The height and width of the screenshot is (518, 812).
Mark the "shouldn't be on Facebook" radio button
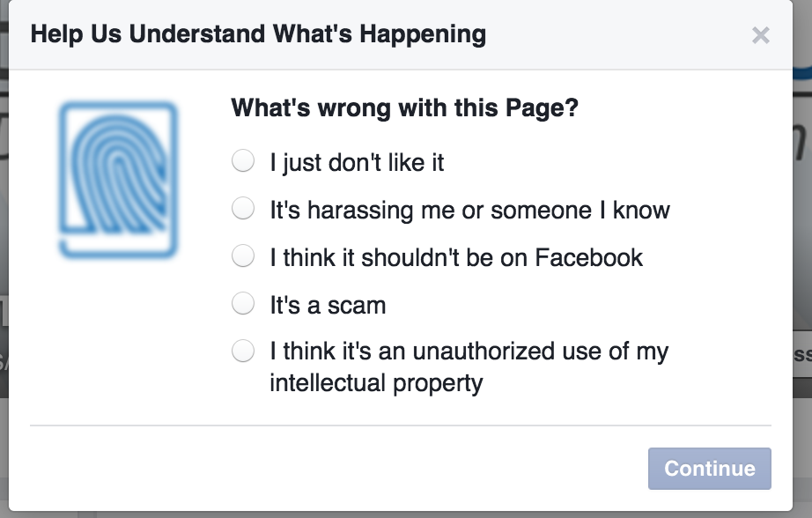243,255
